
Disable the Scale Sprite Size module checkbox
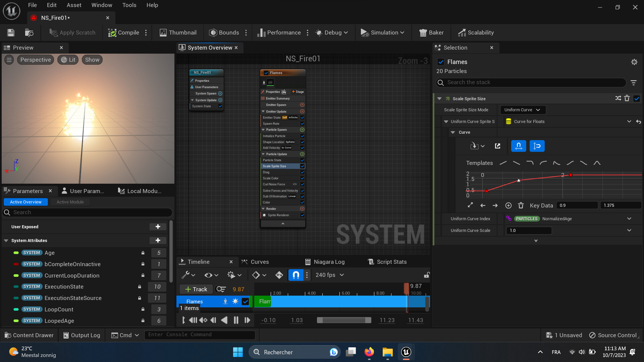pyautogui.click(x=637, y=99)
